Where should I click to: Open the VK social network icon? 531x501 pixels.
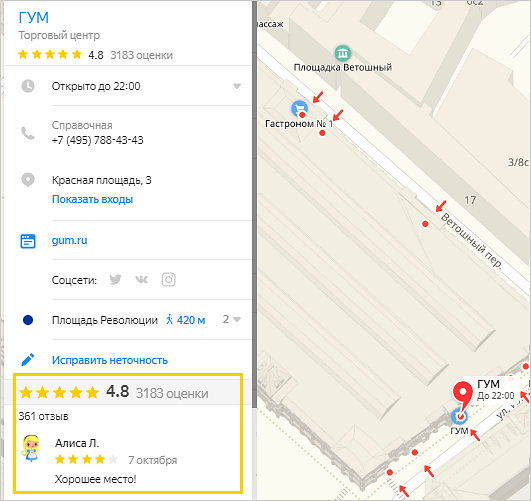(x=142, y=280)
